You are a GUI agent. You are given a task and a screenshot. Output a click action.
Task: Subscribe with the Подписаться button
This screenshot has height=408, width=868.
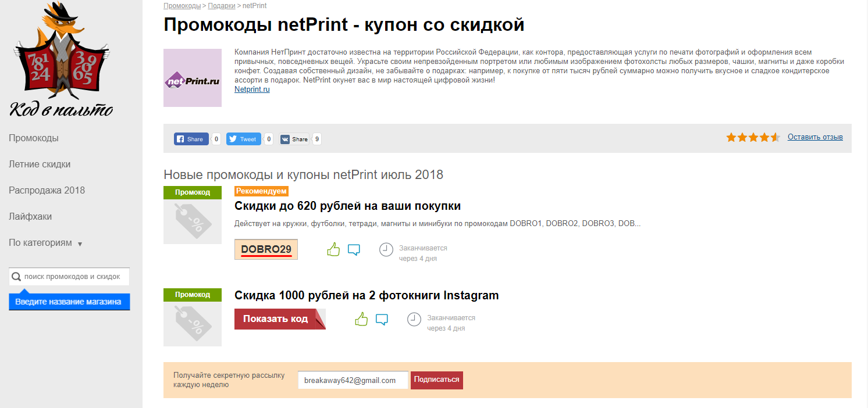pyautogui.click(x=437, y=380)
